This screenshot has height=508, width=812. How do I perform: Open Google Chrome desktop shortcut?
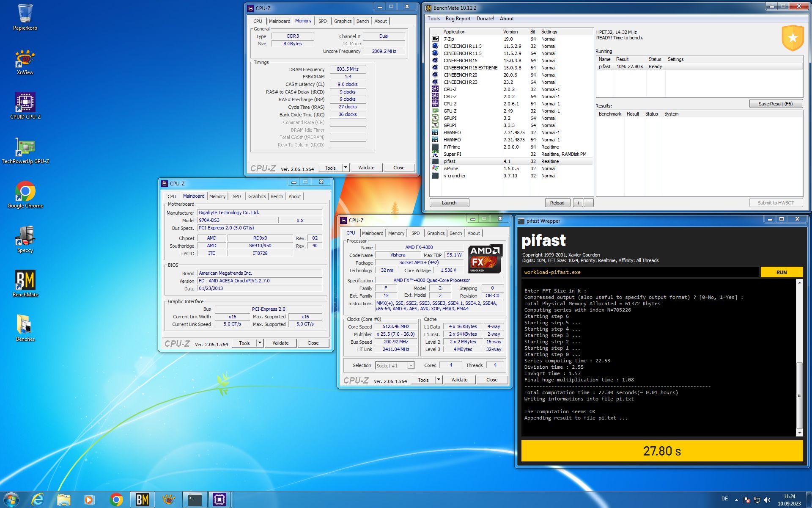point(25,195)
